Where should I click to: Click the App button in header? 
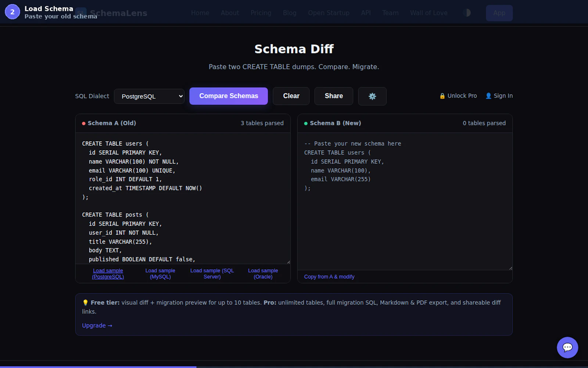tap(499, 13)
